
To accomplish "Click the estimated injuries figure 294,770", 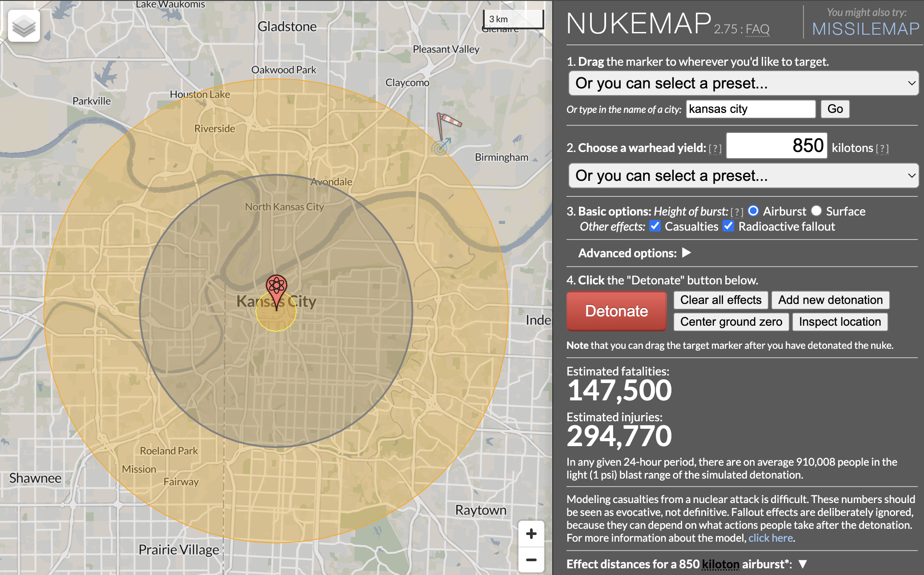I will (x=619, y=436).
